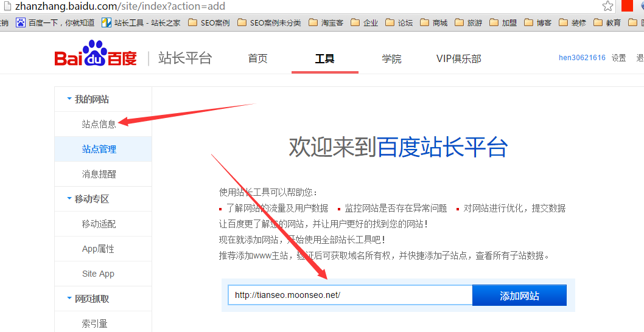Click the browser address bar URL

pos(120,6)
